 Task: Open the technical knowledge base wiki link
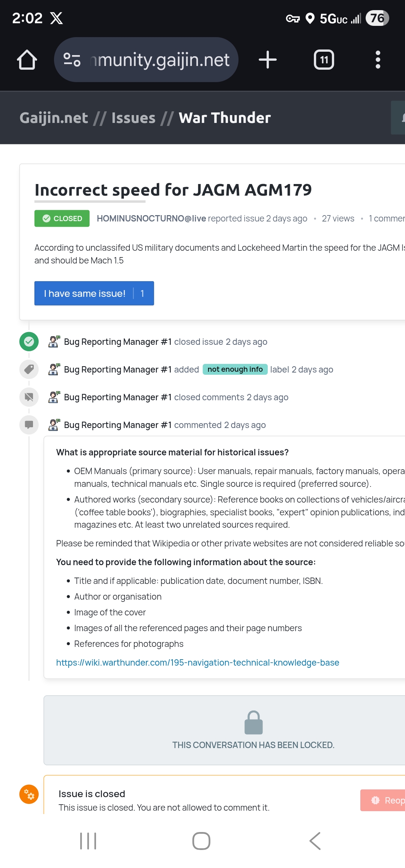pos(197,663)
